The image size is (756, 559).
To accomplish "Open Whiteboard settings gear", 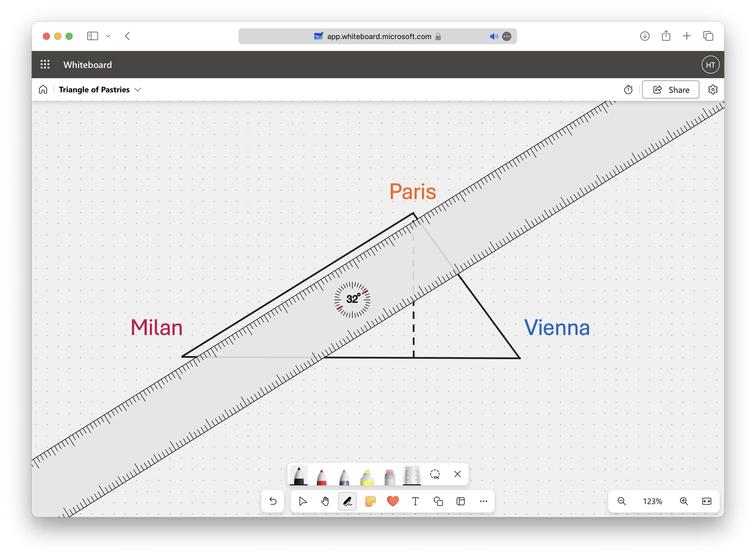I will [713, 89].
